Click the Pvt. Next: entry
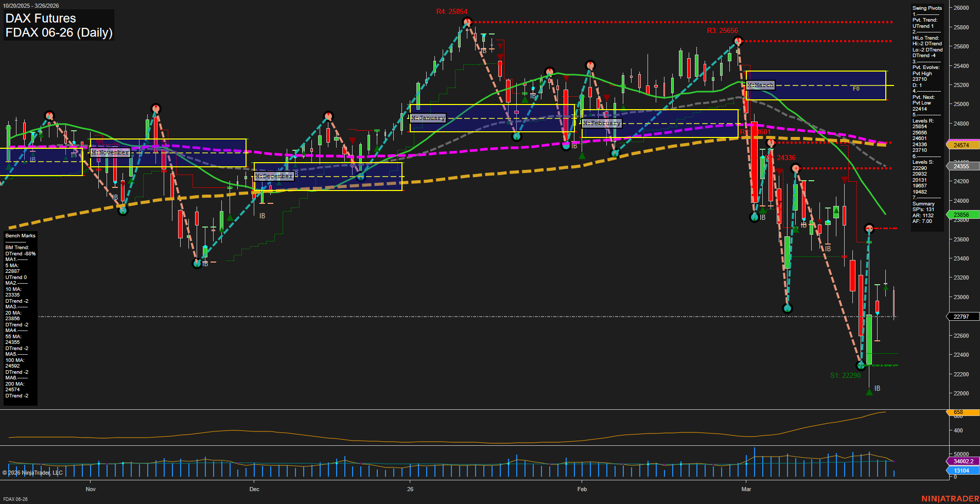Viewport: 980px width, 504px height. [923, 97]
